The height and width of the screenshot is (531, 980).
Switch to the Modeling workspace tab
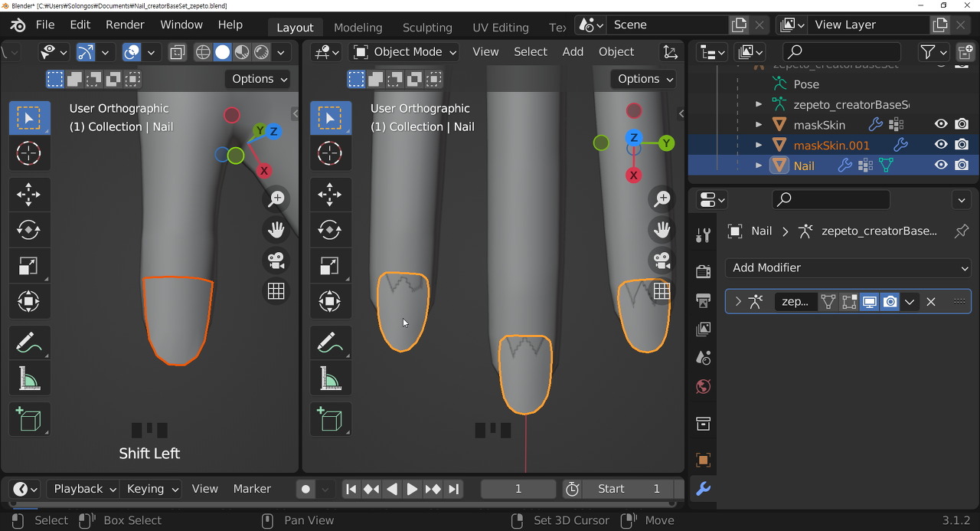click(x=358, y=28)
